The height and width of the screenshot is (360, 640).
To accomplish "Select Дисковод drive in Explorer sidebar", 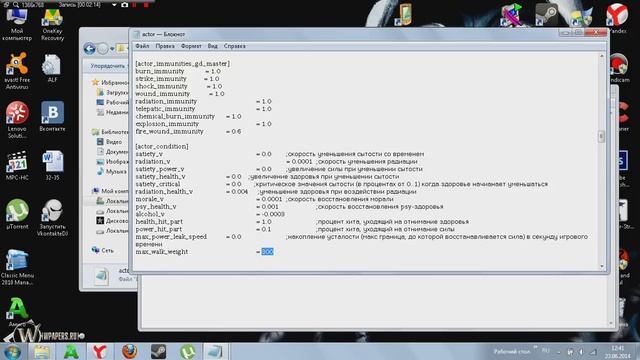I will [x=113, y=220].
